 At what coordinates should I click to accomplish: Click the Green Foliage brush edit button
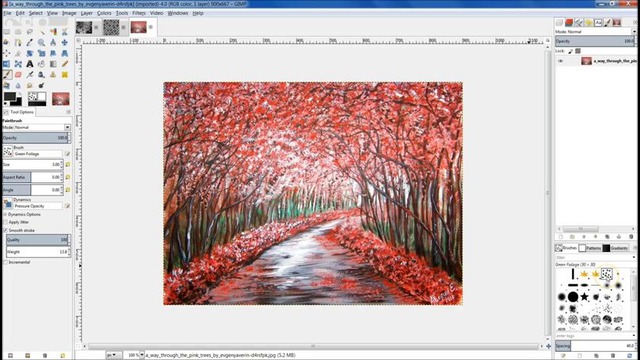click(67, 154)
